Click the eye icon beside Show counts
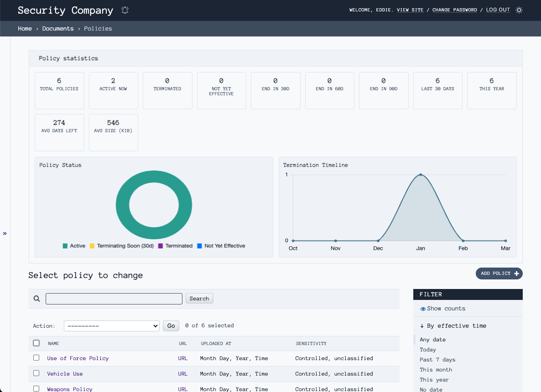 423,309
